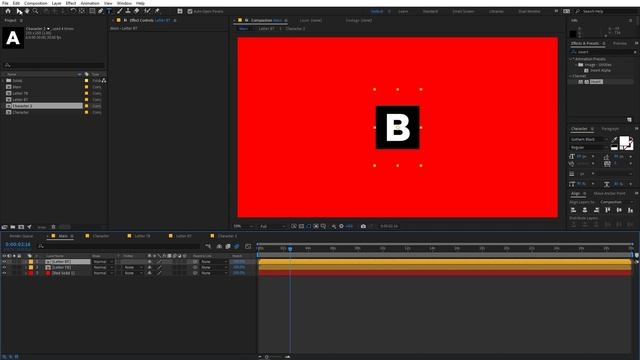This screenshot has width=640, height=360.
Task: Take a snapshot with the camera icon
Action: 363,226
